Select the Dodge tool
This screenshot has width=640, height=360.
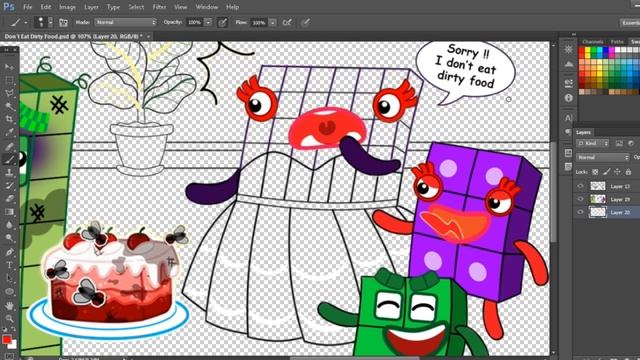pos(9,238)
